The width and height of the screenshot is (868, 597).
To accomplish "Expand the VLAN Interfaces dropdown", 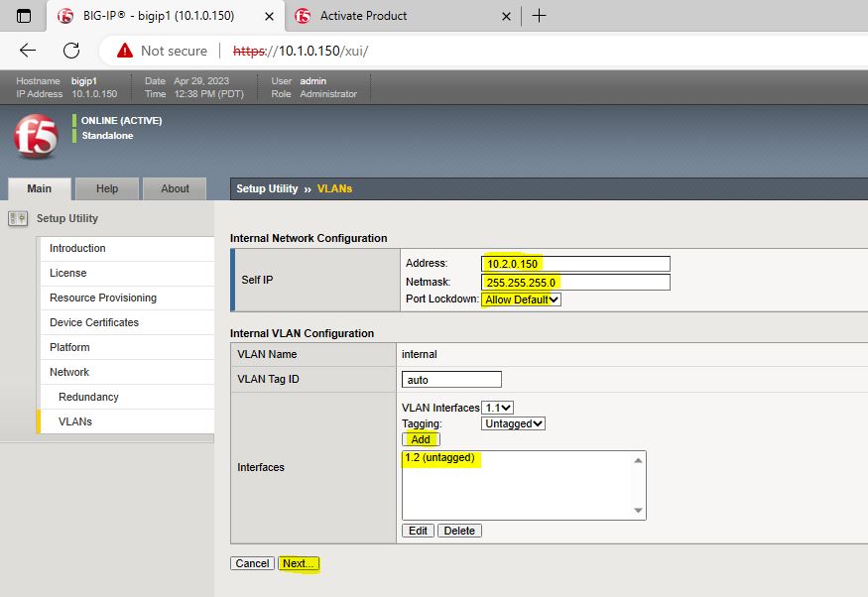I will [x=497, y=408].
